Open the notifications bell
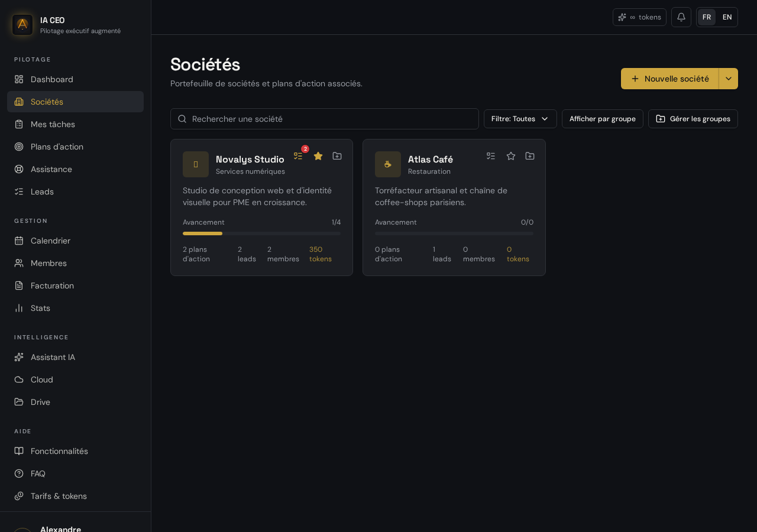 tap(681, 17)
